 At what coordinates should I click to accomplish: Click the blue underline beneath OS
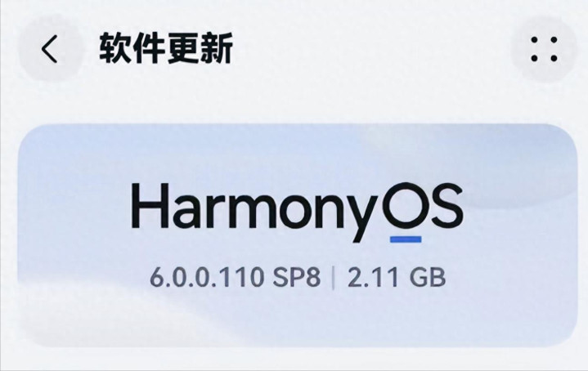406,239
